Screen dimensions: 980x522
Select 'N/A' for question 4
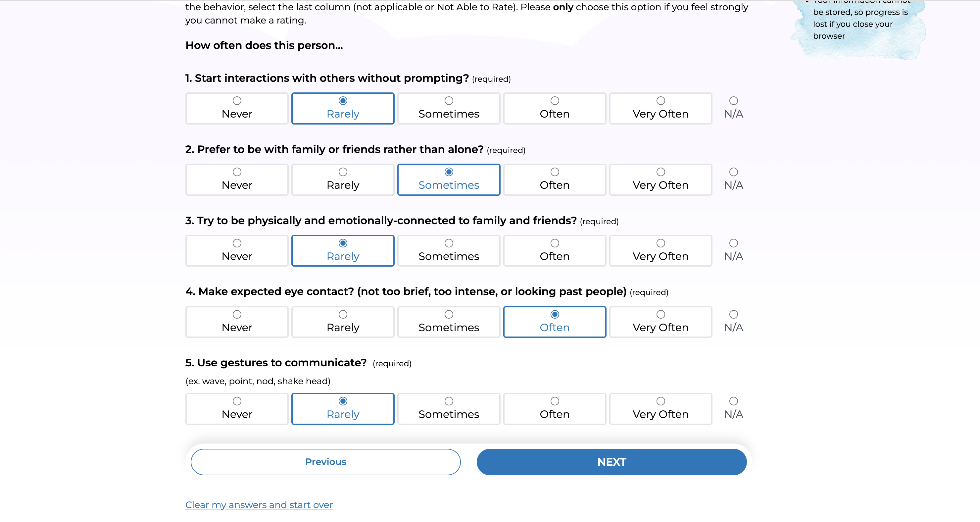[733, 315]
